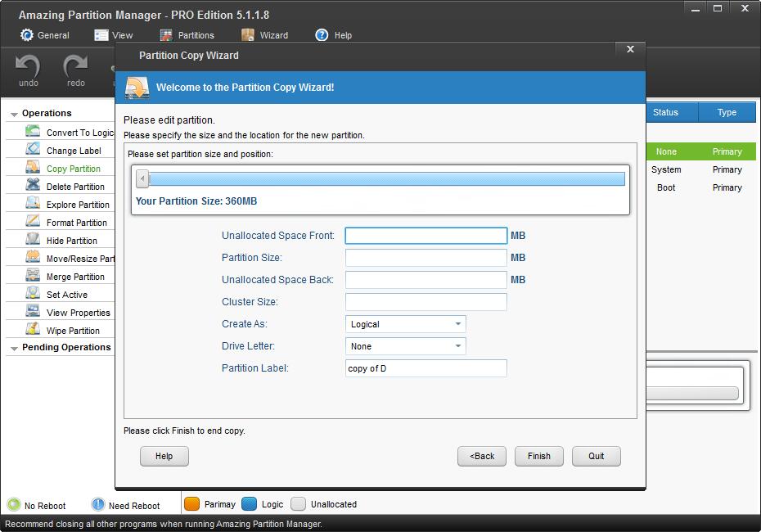Click the Partitions menu icon
Viewport: 761px width, 532px height.
[x=166, y=35]
